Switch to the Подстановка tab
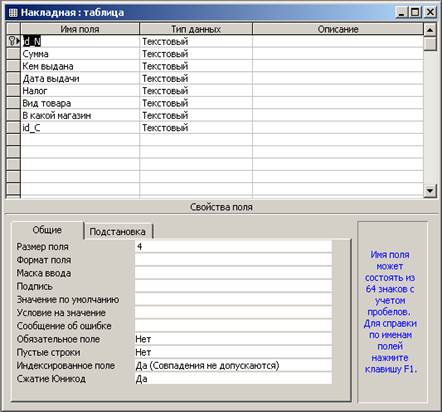 118,231
